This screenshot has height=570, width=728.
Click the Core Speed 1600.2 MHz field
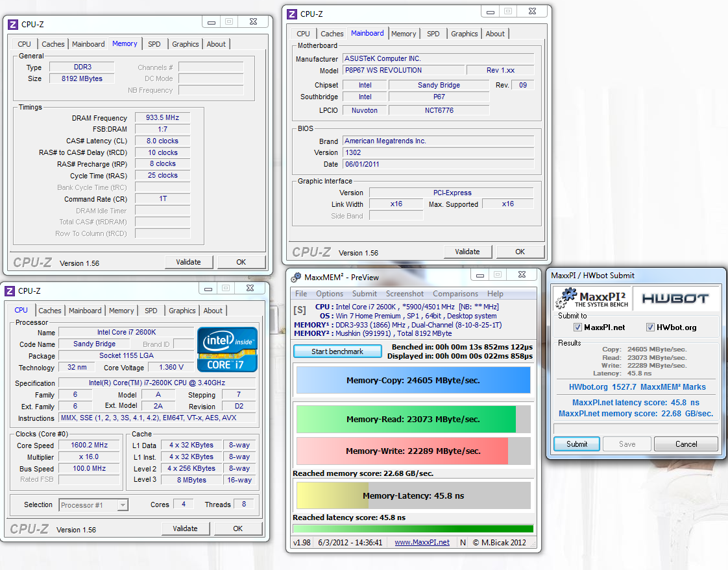click(x=89, y=445)
